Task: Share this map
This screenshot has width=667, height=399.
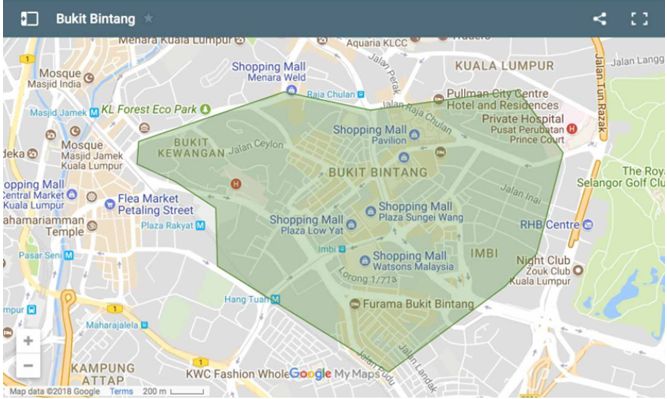Action: coord(600,19)
